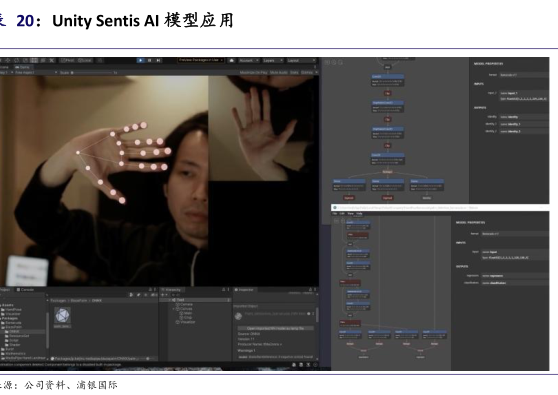Open the Free Aspect dropdown
Screen dimensions: 558x395
pos(36,73)
